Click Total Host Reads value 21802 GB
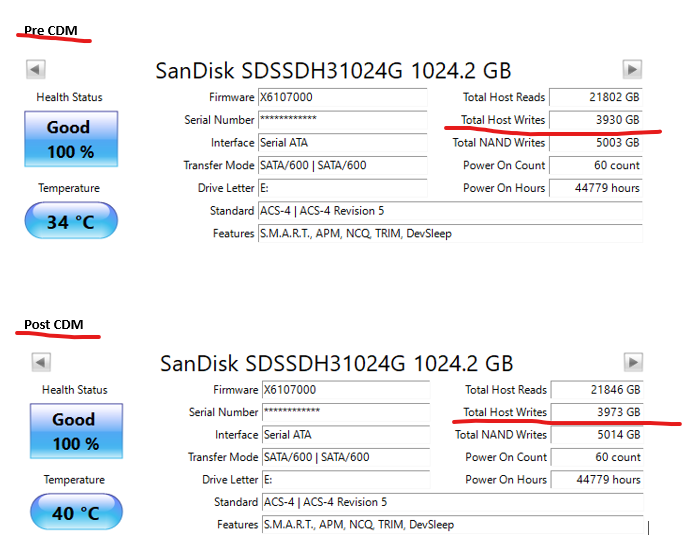The height and width of the screenshot is (556, 682). tap(596, 97)
